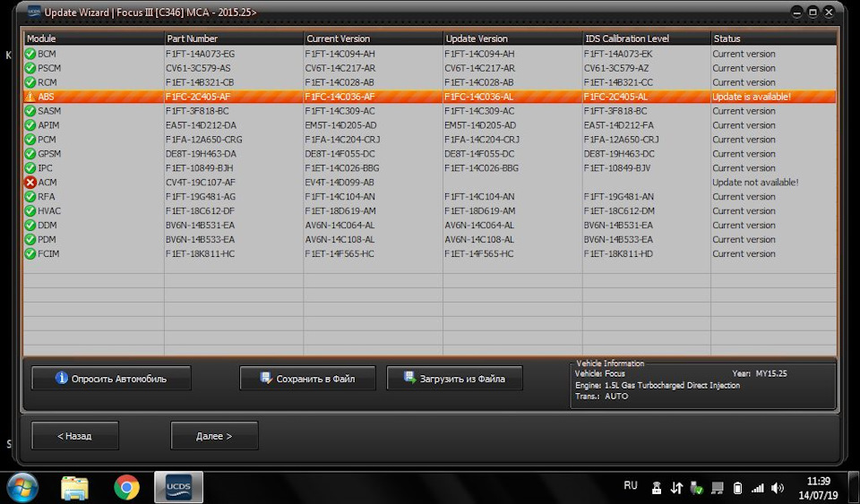Sort by the Current Version column header

373,38
